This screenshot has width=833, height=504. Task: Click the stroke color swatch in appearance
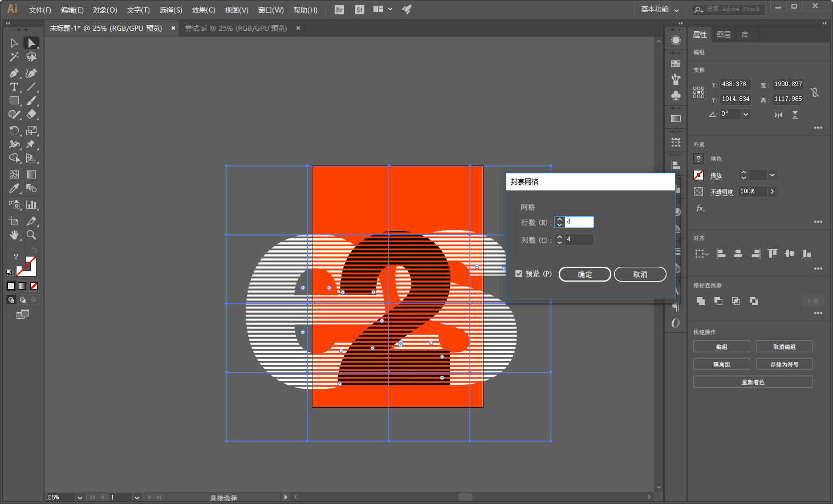[698, 175]
